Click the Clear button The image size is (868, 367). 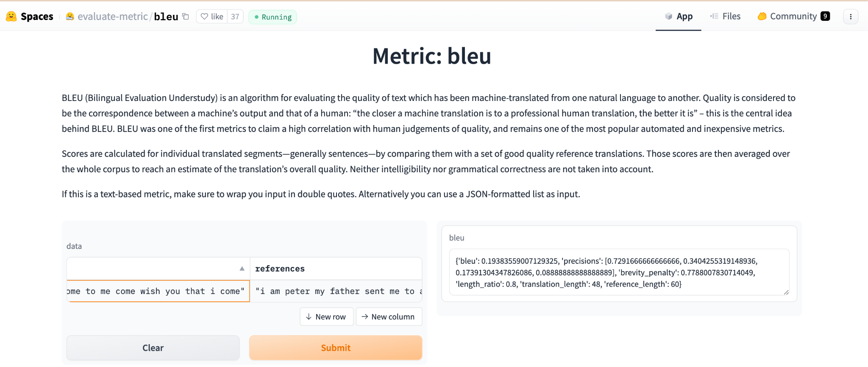153,348
